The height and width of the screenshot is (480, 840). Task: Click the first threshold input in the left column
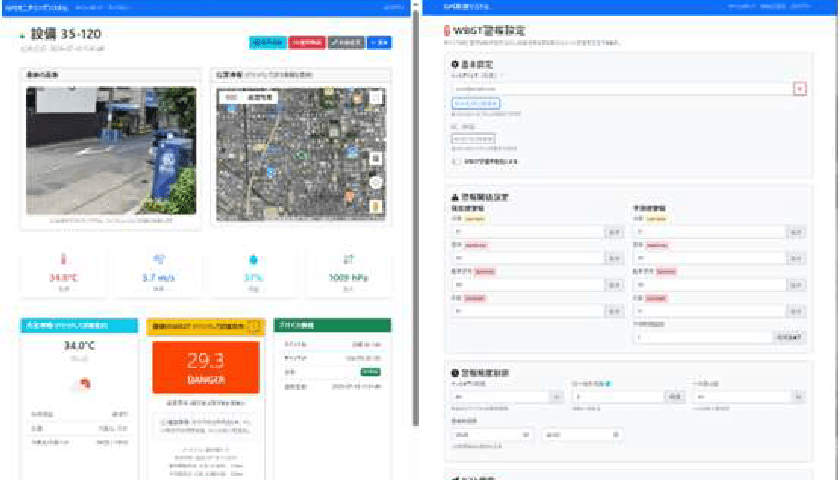tap(528, 232)
